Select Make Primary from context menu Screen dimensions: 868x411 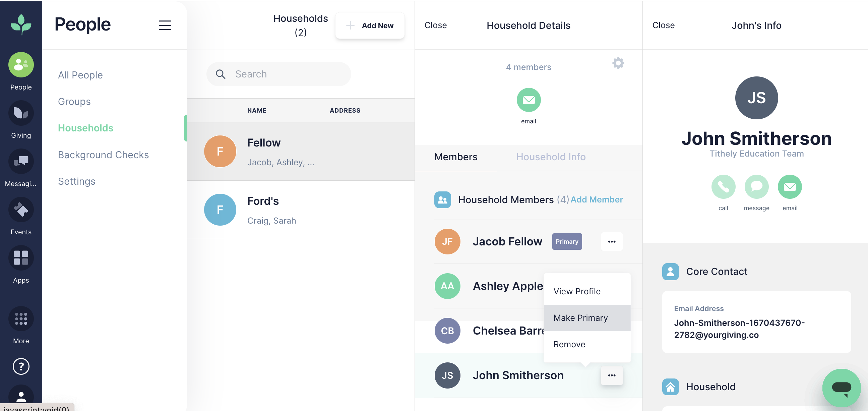point(580,317)
